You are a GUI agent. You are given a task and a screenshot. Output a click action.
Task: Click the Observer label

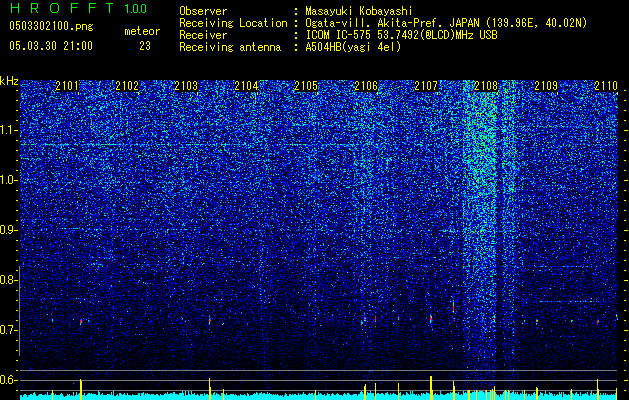point(203,12)
